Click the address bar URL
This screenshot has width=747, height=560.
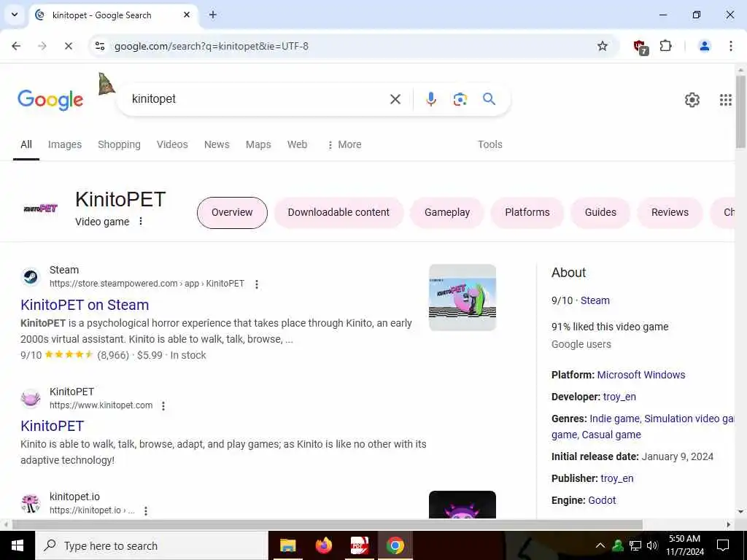pyautogui.click(x=211, y=46)
